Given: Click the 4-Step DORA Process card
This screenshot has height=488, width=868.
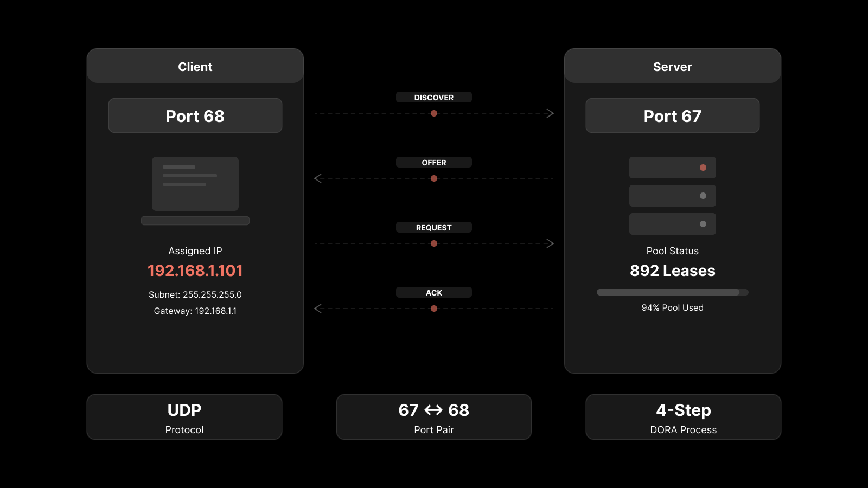Looking at the screenshot, I should (683, 417).
